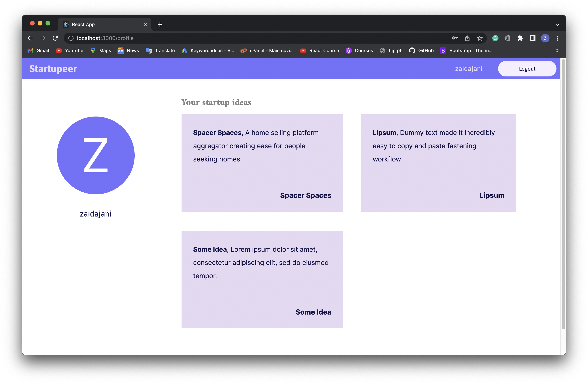Open a new tab with the plus button
This screenshot has height=384, width=588.
(160, 25)
